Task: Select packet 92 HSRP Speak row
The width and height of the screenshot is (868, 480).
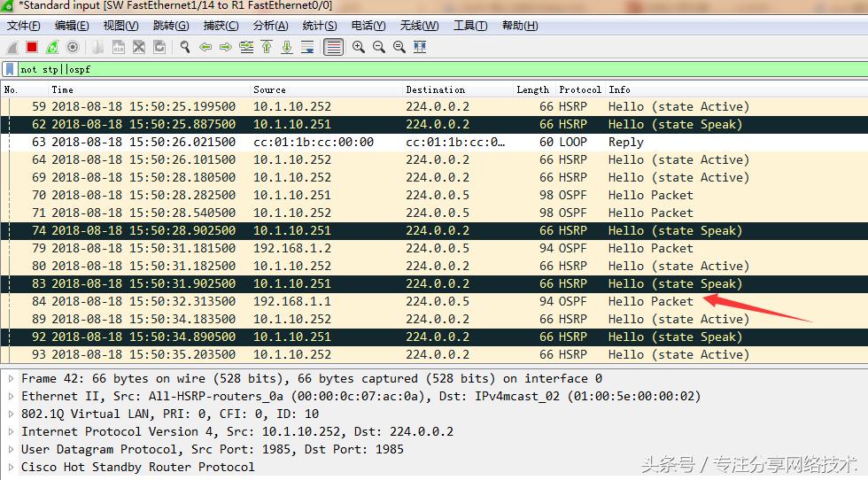Action: [435, 337]
